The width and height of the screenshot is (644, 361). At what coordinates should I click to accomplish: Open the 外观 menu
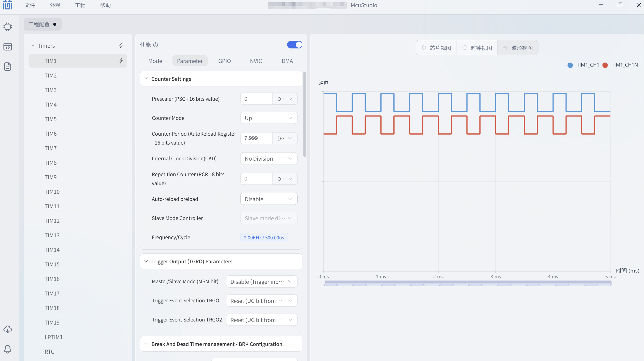click(x=55, y=5)
